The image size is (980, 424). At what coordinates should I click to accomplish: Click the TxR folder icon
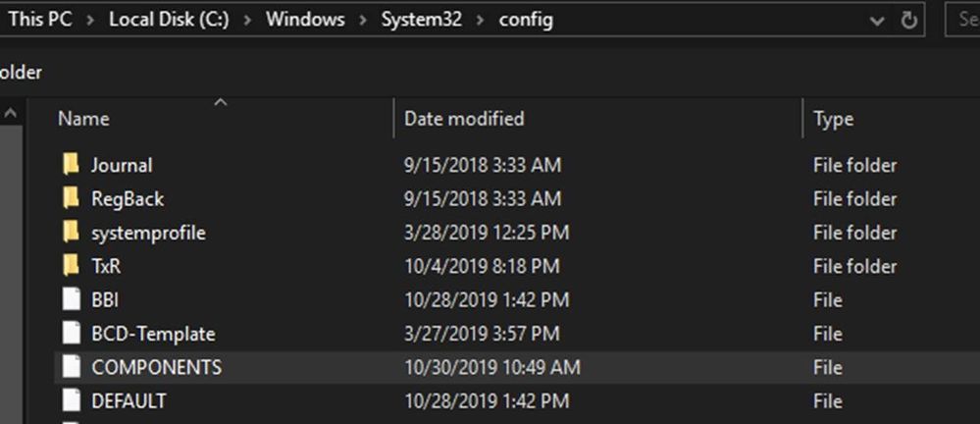point(72,266)
